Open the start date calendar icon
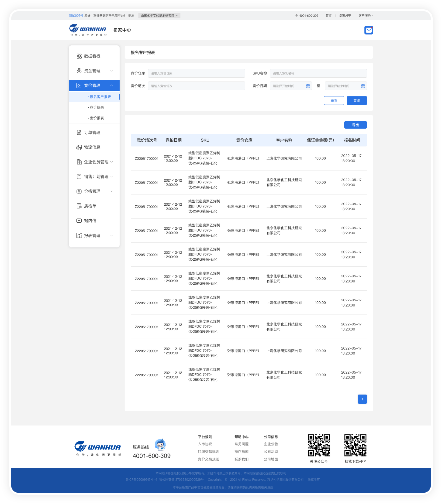The width and height of the screenshot is (442, 504). pos(308,86)
